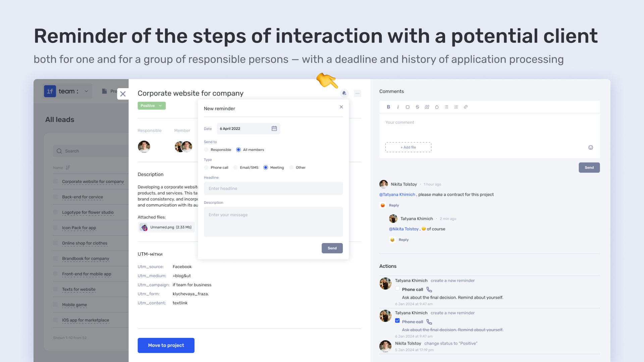644x362 pixels.
Task: Click Reply under Tatyana Khimich's comment
Action: point(404,240)
